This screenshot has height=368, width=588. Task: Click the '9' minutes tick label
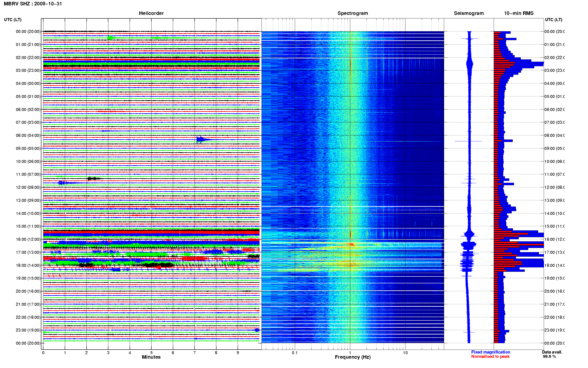pos(238,353)
